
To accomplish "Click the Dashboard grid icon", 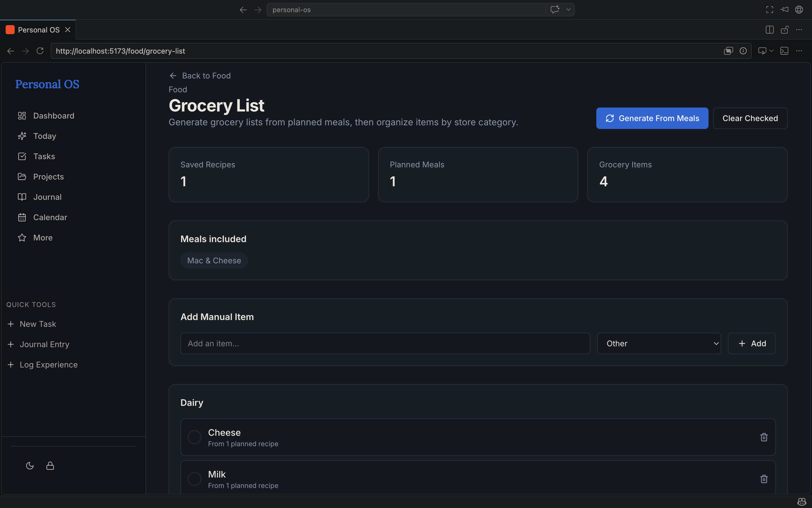I will [x=22, y=116].
